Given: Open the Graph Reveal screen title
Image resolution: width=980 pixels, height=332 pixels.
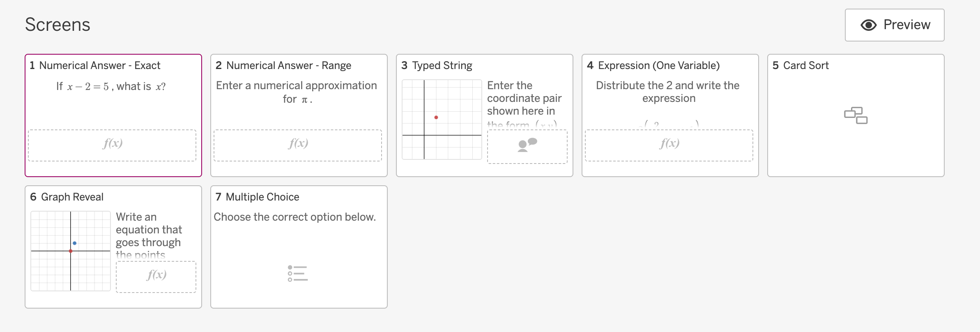Looking at the screenshot, I should pos(72,197).
